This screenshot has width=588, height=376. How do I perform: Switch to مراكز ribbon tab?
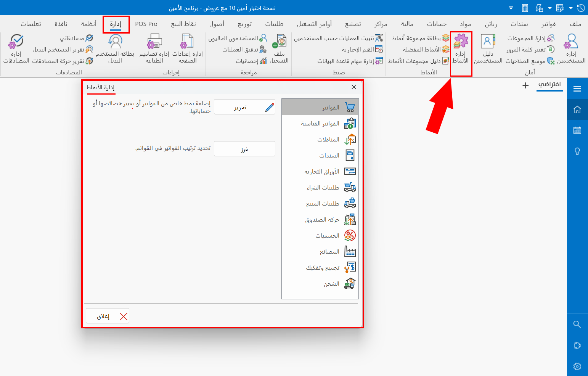(x=381, y=24)
